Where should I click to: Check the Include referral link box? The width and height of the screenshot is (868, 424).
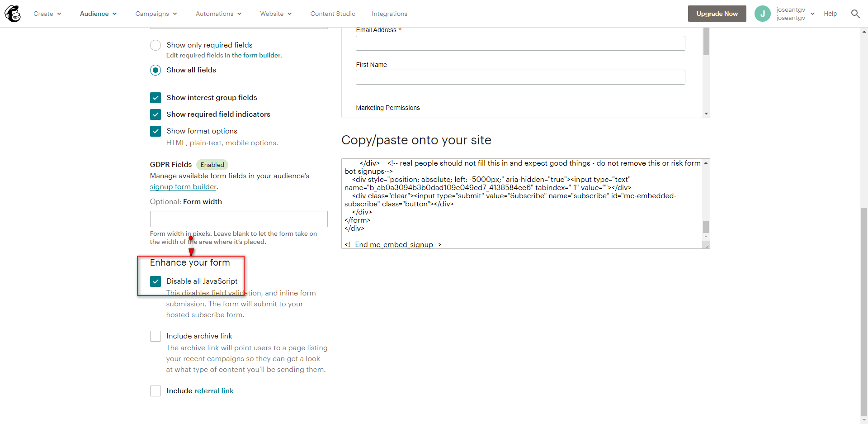tap(156, 391)
